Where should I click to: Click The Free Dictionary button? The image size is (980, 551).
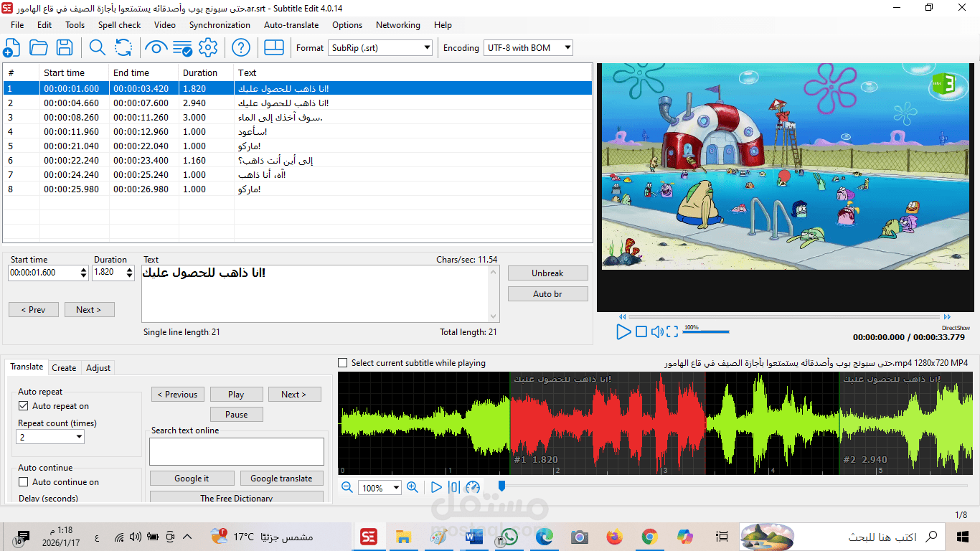coord(237,498)
